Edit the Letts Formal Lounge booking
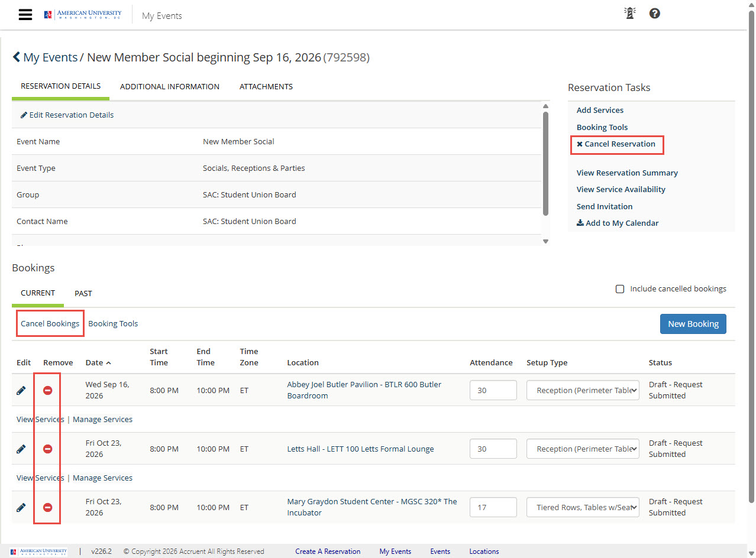This screenshot has height=558, width=756. [21, 449]
